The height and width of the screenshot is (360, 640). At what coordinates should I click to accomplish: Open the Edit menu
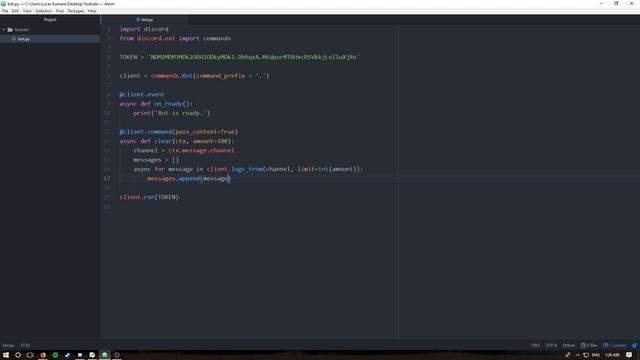(16, 11)
